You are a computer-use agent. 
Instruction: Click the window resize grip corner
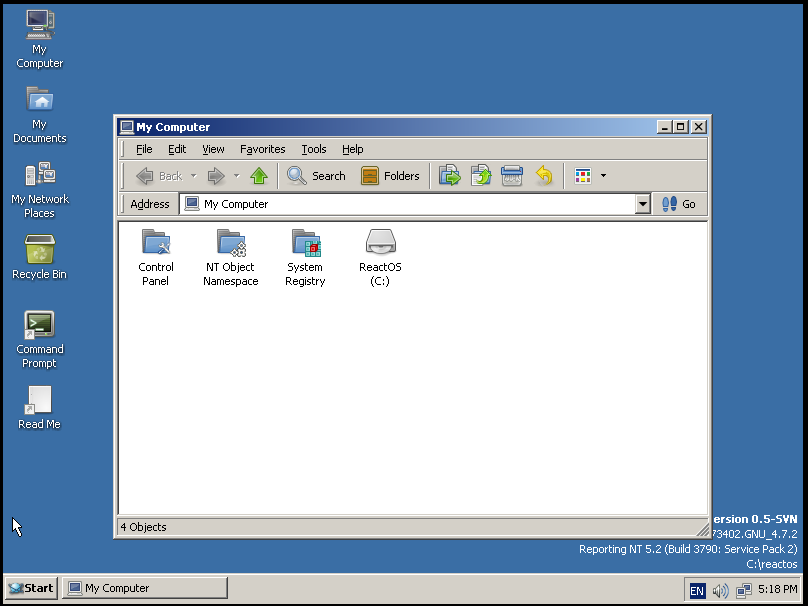point(702,529)
